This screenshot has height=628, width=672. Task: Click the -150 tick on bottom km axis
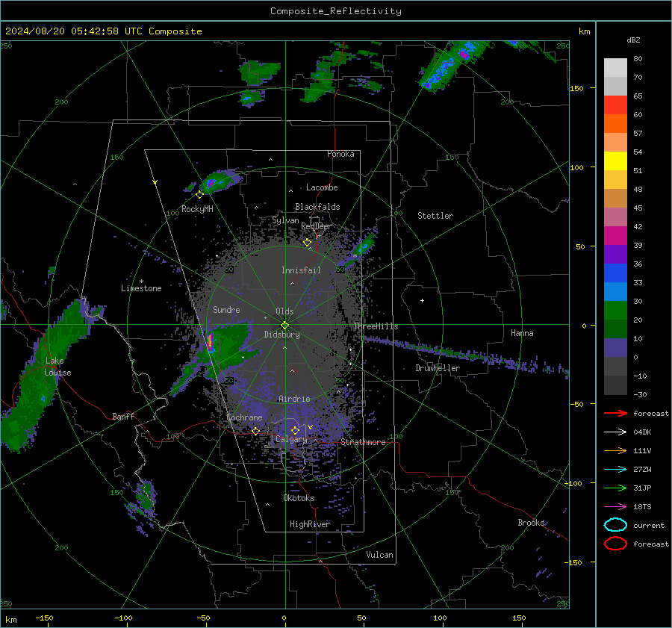tap(44, 618)
